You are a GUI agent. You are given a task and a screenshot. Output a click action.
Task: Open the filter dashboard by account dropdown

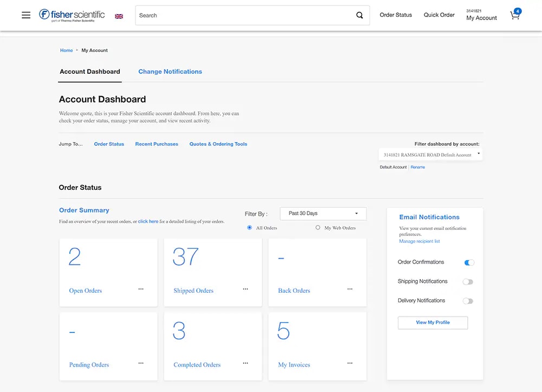[430, 155]
